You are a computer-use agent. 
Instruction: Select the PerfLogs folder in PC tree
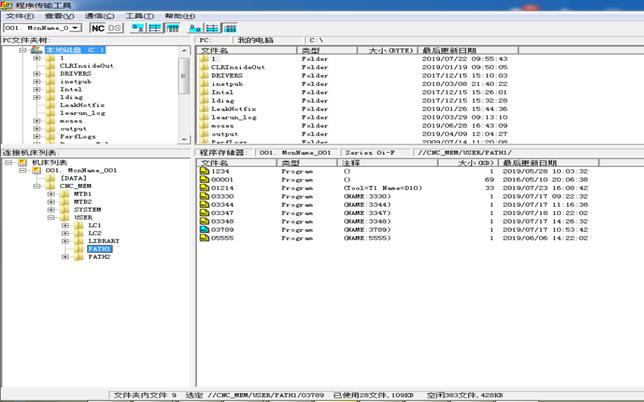point(78,137)
